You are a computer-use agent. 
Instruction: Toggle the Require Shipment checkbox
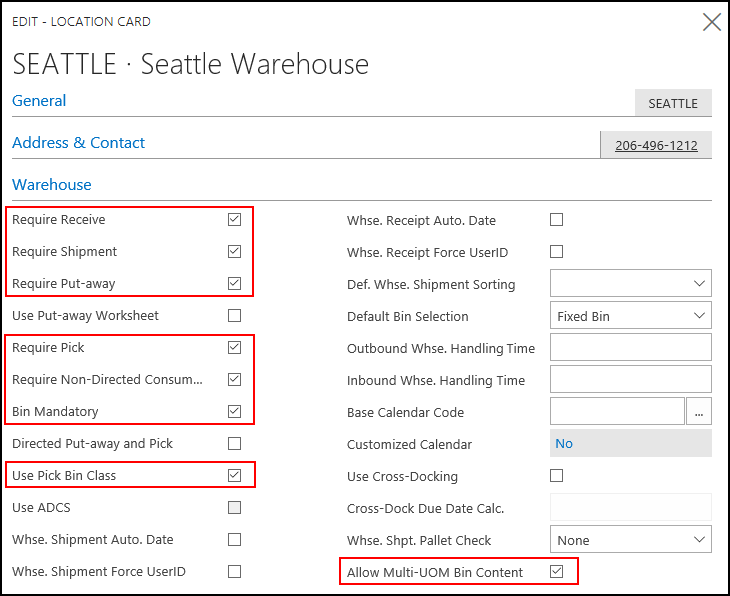pyautogui.click(x=234, y=251)
